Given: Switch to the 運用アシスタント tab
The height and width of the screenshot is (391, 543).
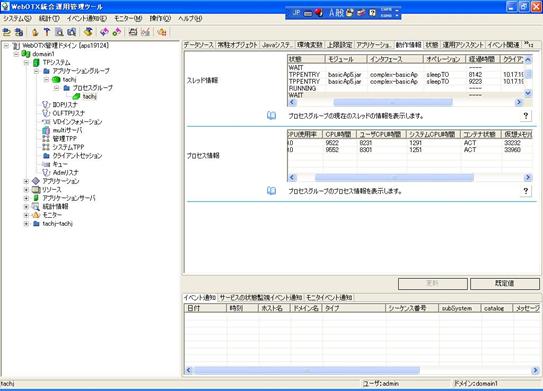Looking at the screenshot, I should pos(463,45).
